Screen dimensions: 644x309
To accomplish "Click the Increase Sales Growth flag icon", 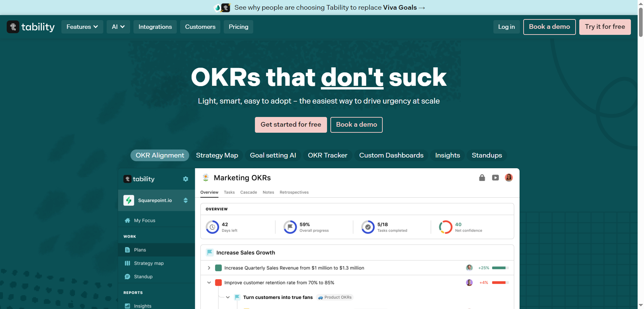I will coord(210,252).
